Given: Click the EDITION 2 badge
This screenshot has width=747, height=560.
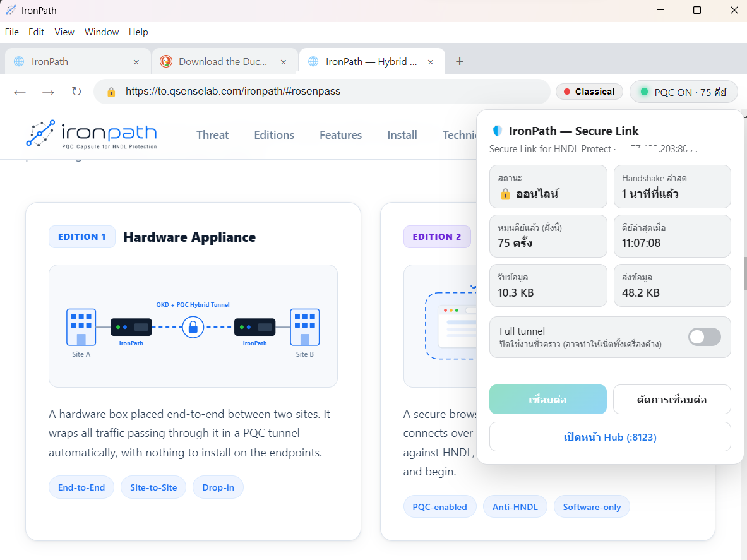Looking at the screenshot, I should (437, 237).
